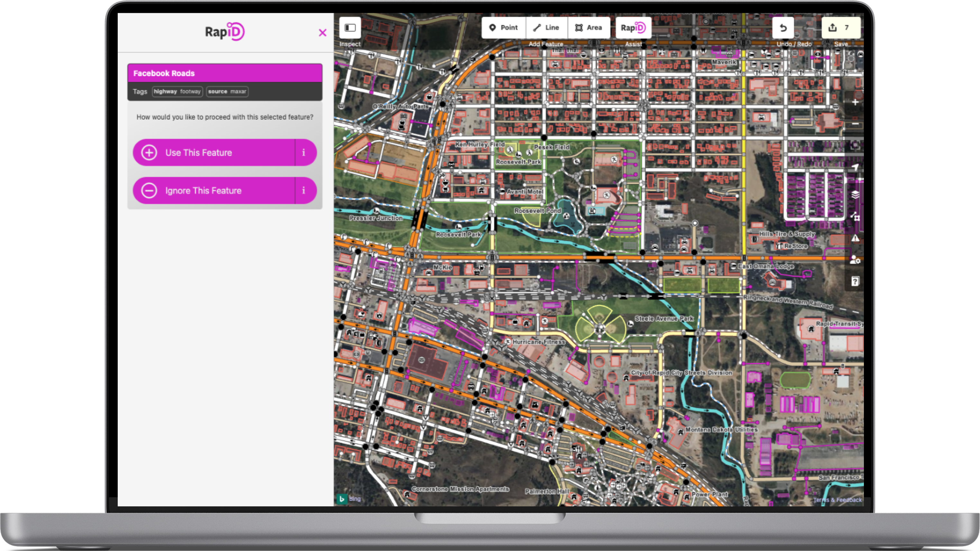Viewport: 980px width, 551px height.
Task: Select the source maxar tag
Action: pyautogui.click(x=227, y=92)
